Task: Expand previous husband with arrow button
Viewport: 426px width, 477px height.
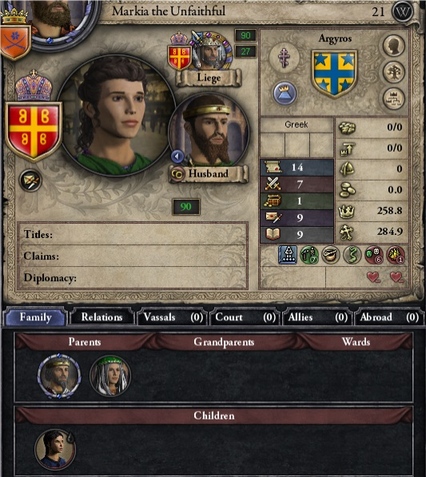Action: point(177,156)
